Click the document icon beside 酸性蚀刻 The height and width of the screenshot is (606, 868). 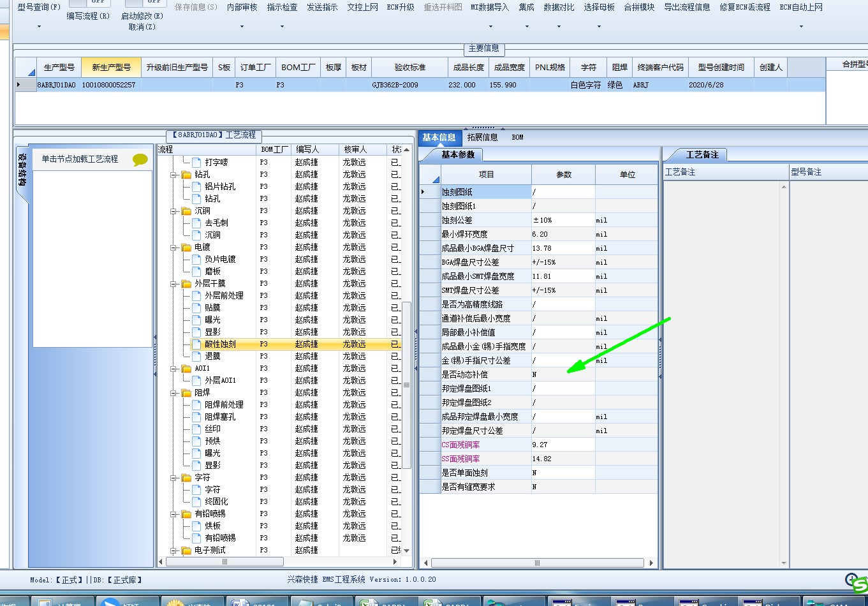[196, 344]
